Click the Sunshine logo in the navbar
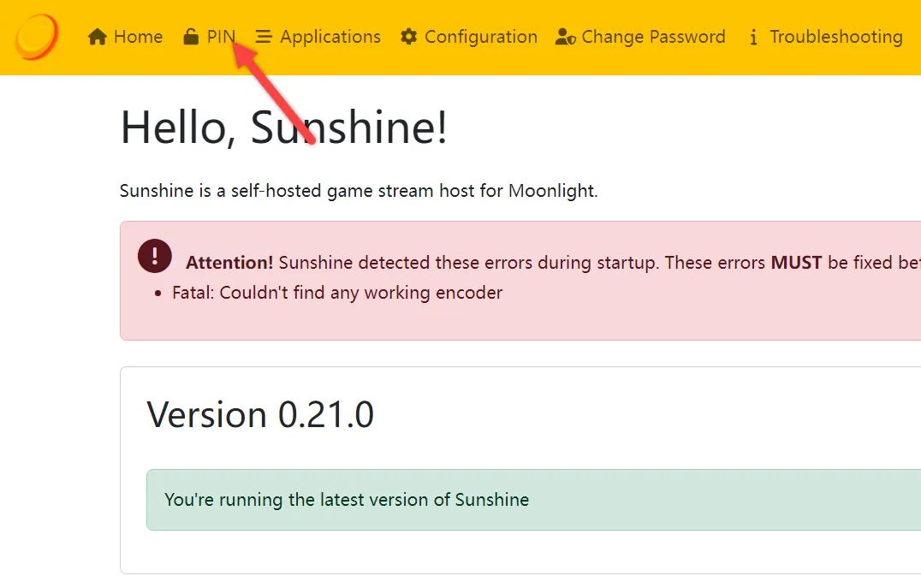This screenshot has width=921, height=588. [x=36, y=36]
